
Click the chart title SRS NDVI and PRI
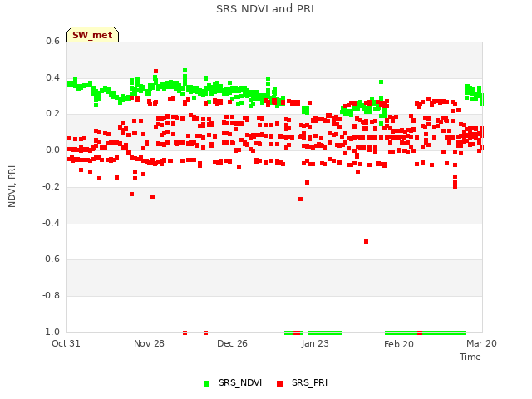click(265, 9)
